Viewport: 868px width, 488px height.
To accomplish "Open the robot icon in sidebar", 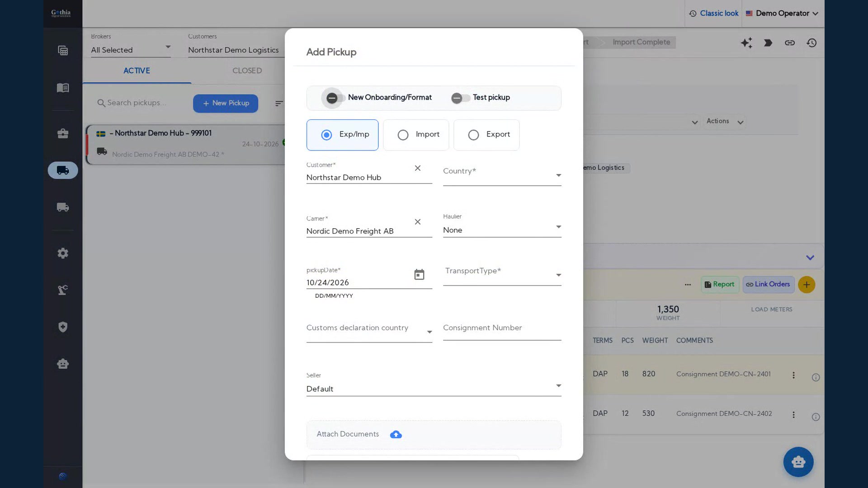I will point(63,364).
